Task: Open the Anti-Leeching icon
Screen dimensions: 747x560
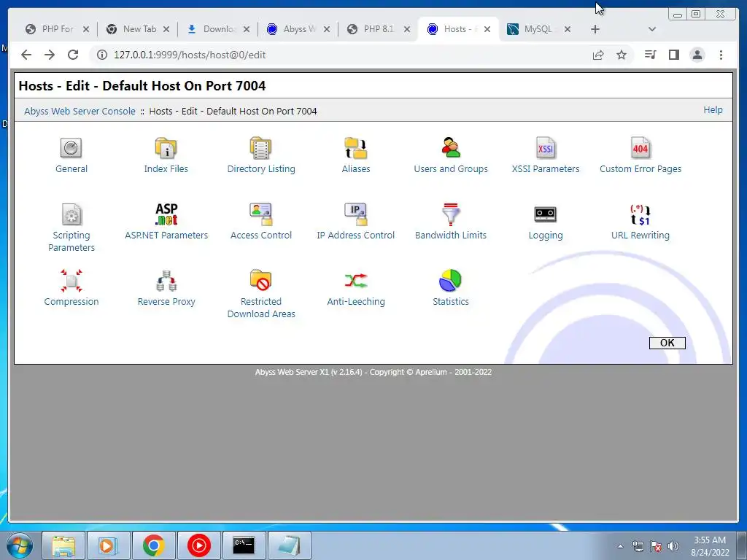Action: 356,281
